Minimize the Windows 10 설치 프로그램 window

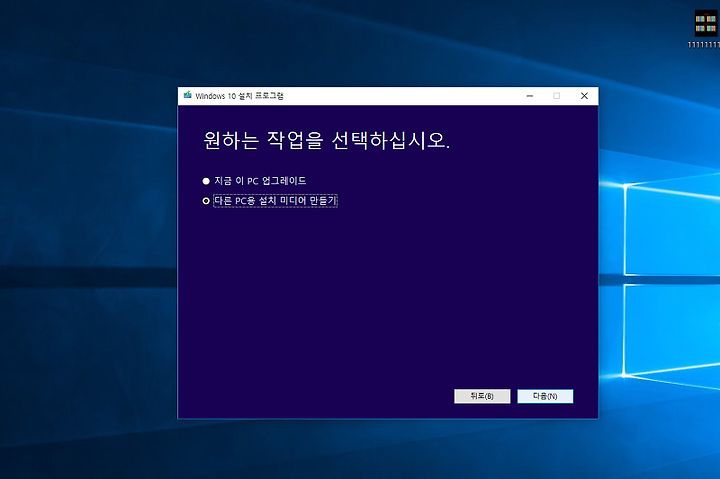coord(529,96)
